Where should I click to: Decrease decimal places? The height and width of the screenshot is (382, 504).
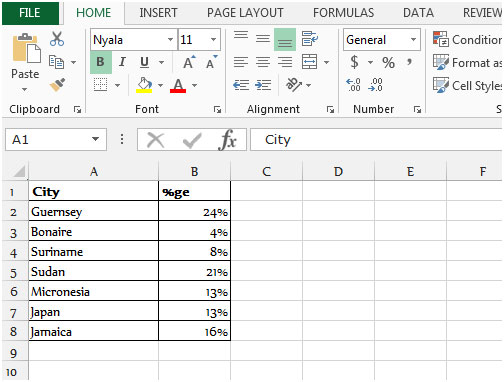pos(375,85)
